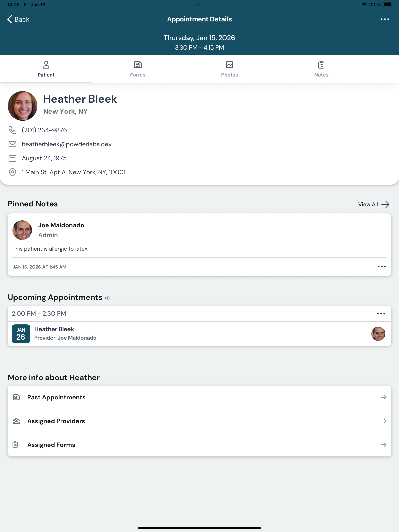Tap the arrow on Assigned Providers row
Screen dimensions: 399x532
pyautogui.click(x=384, y=421)
